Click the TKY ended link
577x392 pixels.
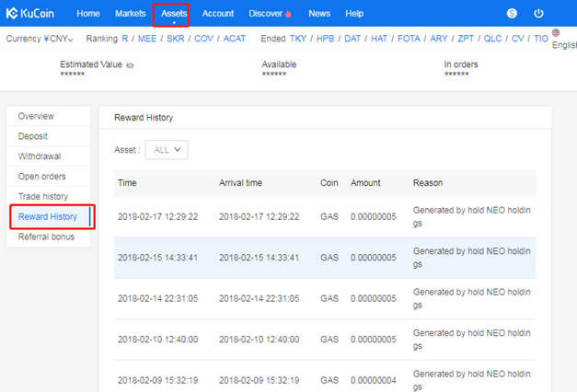coord(298,39)
